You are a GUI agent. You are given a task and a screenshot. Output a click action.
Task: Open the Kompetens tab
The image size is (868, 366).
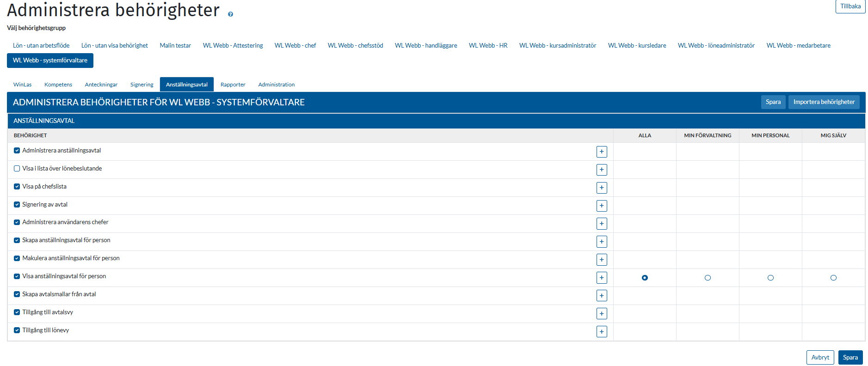coord(58,85)
